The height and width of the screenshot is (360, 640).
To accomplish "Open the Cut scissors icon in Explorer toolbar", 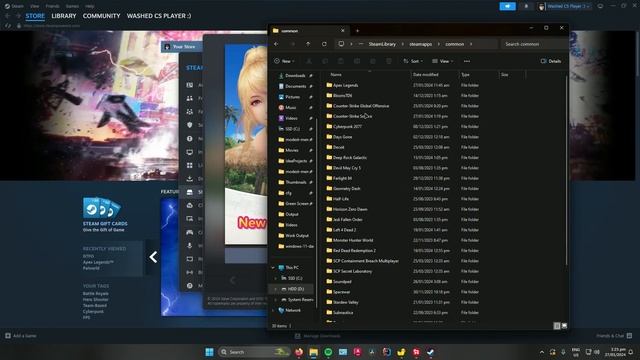I will point(309,61).
